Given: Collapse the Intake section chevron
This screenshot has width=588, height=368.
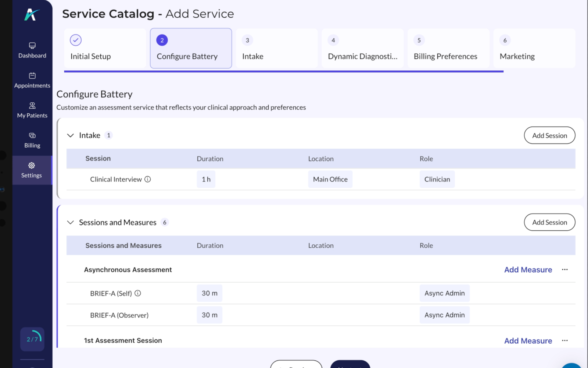Looking at the screenshot, I should coord(70,135).
